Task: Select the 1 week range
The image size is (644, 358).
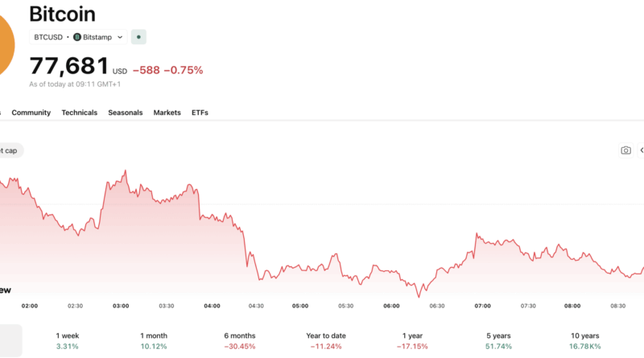Action: [68, 340]
